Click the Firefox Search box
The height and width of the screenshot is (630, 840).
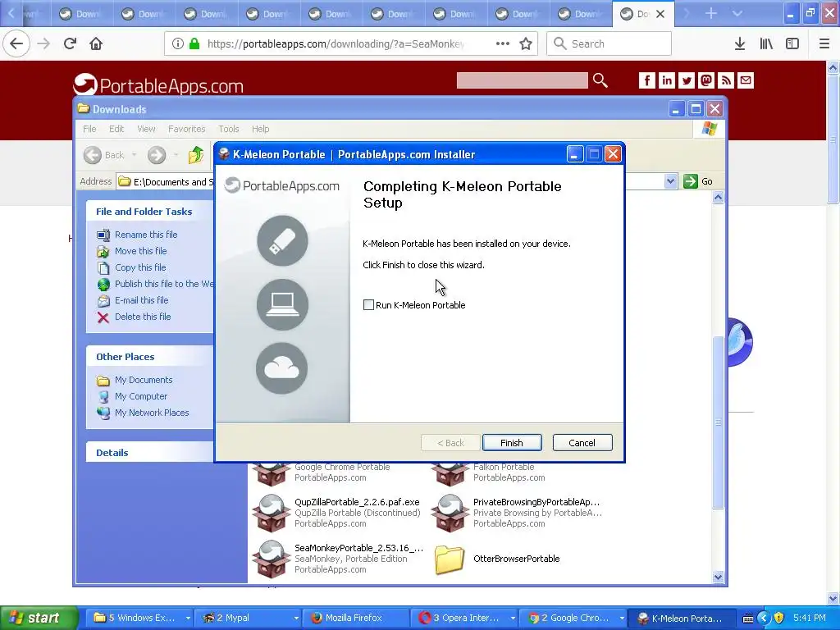click(x=609, y=43)
